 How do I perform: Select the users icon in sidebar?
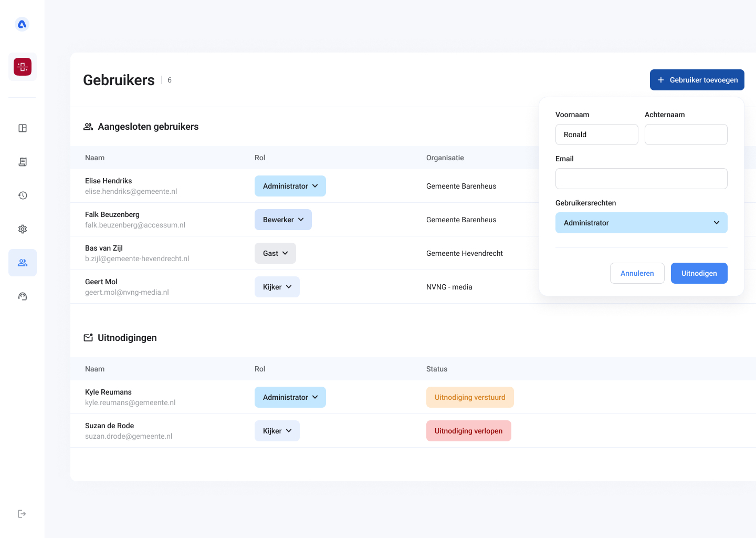coord(23,263)
